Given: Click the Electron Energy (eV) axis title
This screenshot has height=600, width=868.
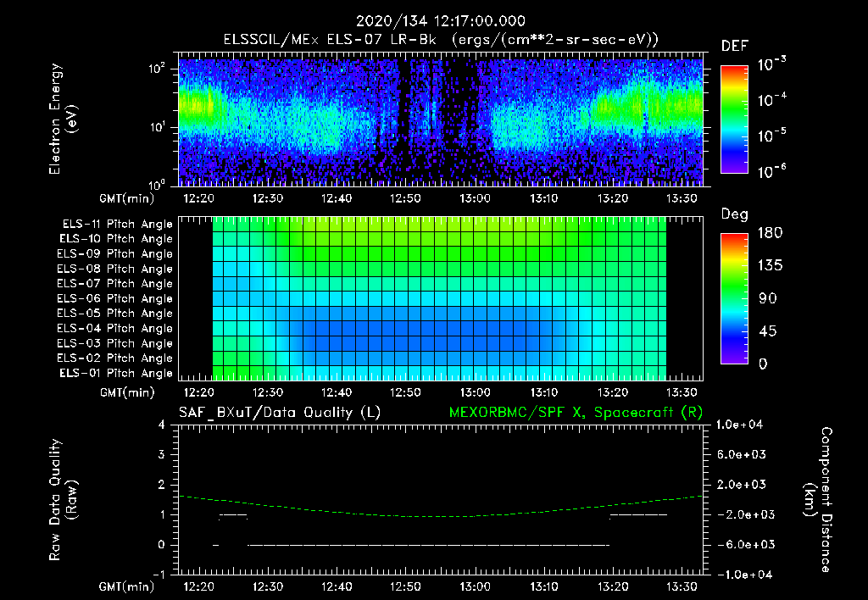Looking at the screenshot, I should click(63, 119).
